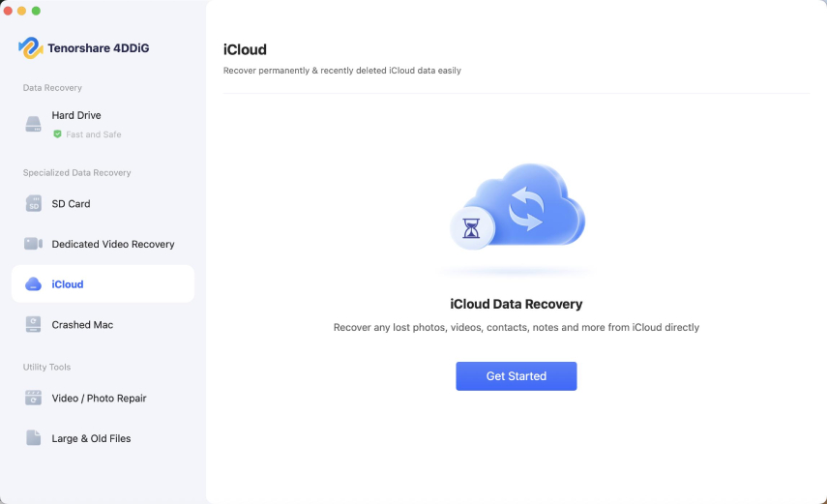Screen dimensions: 827x504
Task: Select the Hard Drive recovery option
Action: pos(76,115)
